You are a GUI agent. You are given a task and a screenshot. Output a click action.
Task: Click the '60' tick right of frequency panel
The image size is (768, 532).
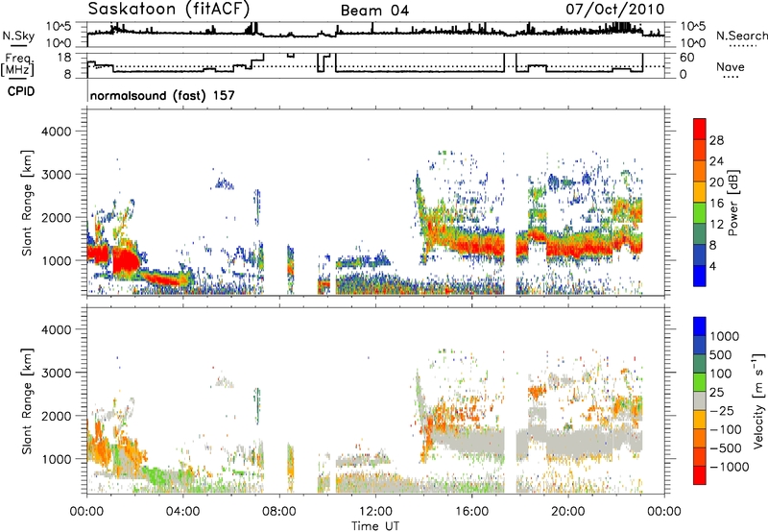click(x=686, y=58)
